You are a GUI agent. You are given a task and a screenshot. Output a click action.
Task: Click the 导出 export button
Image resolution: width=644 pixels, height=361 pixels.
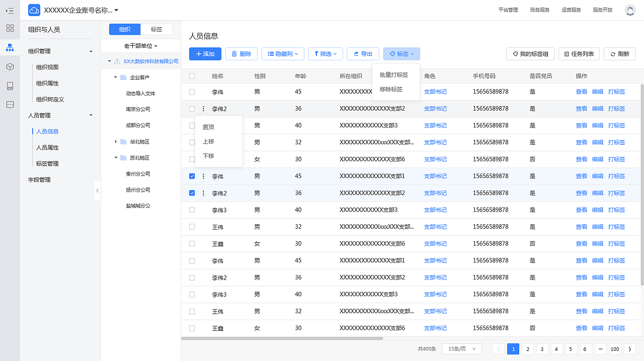(363, 54)
